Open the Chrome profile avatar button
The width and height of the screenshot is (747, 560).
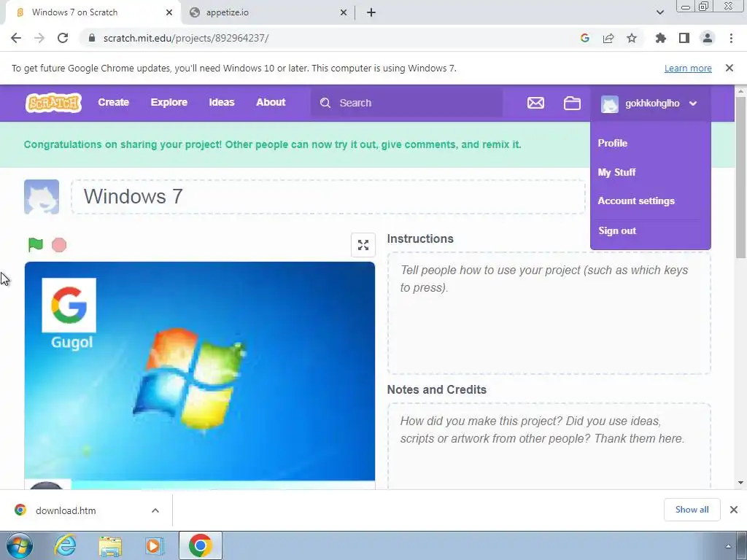(x=708, y=38)
